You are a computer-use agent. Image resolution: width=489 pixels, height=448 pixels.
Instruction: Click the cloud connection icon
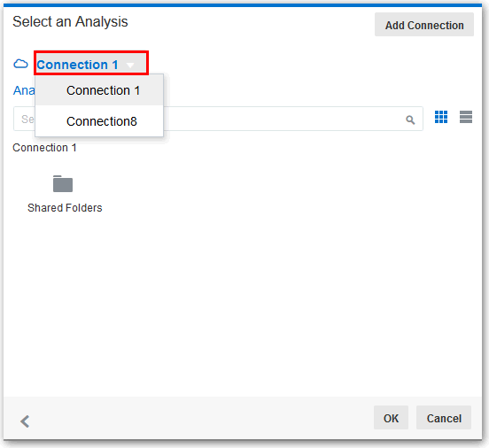pos(20,64)
